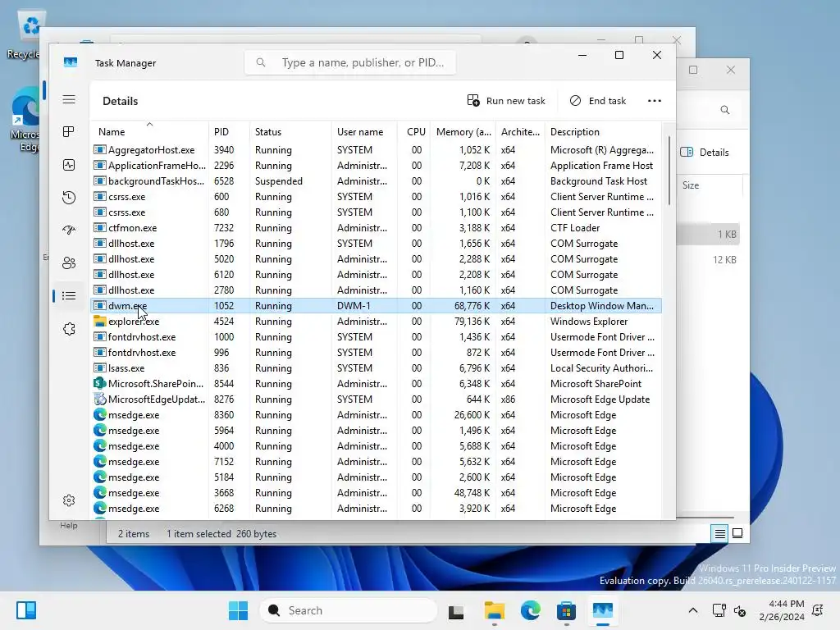Click the End task button

[598, 101]
